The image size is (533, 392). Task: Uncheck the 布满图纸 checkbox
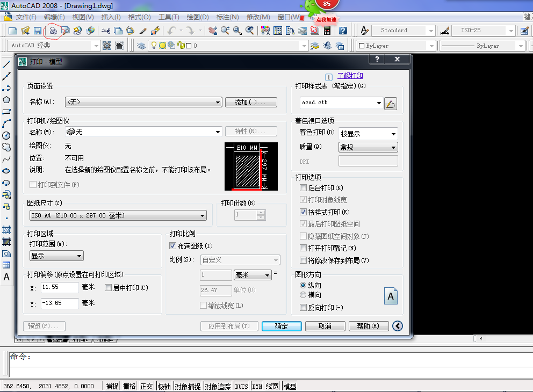click(x=172, y=245)
